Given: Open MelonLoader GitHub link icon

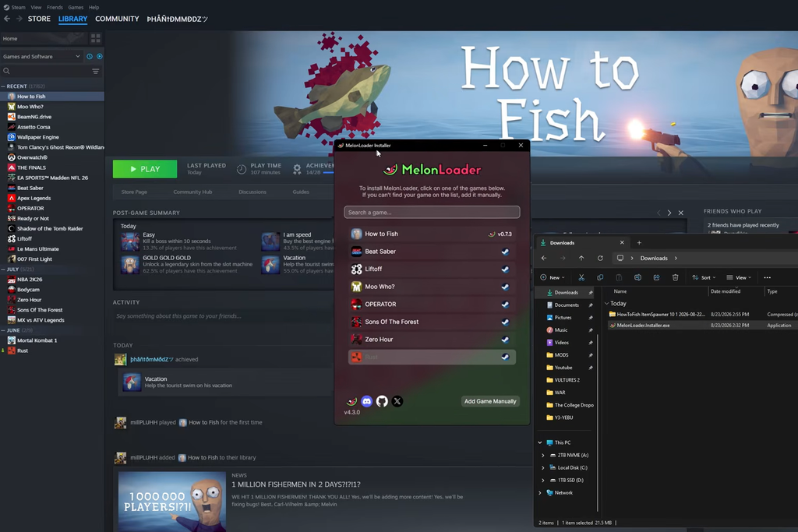Looking at the screenshot, I should pyautogui.click(x=382, y=401).
